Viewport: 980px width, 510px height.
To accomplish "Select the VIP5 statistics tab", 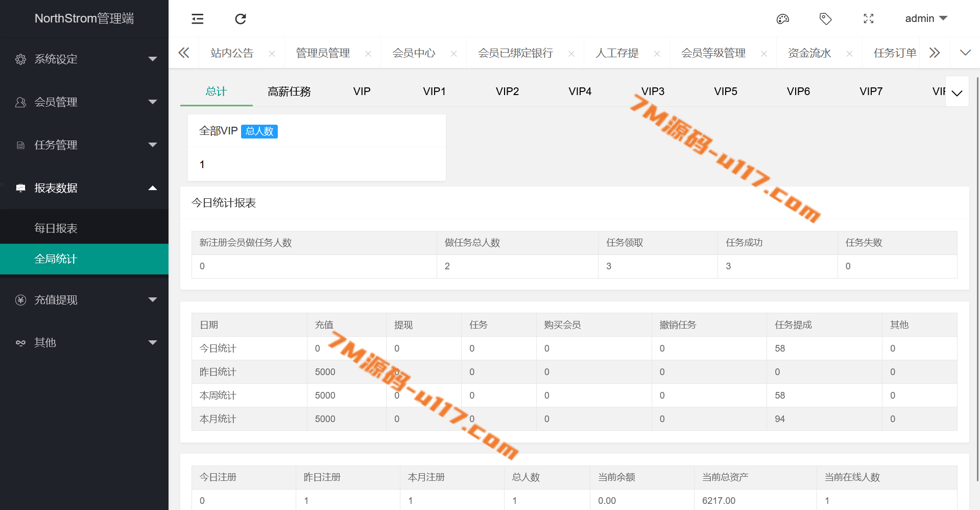I will click(x=725, y=91).
